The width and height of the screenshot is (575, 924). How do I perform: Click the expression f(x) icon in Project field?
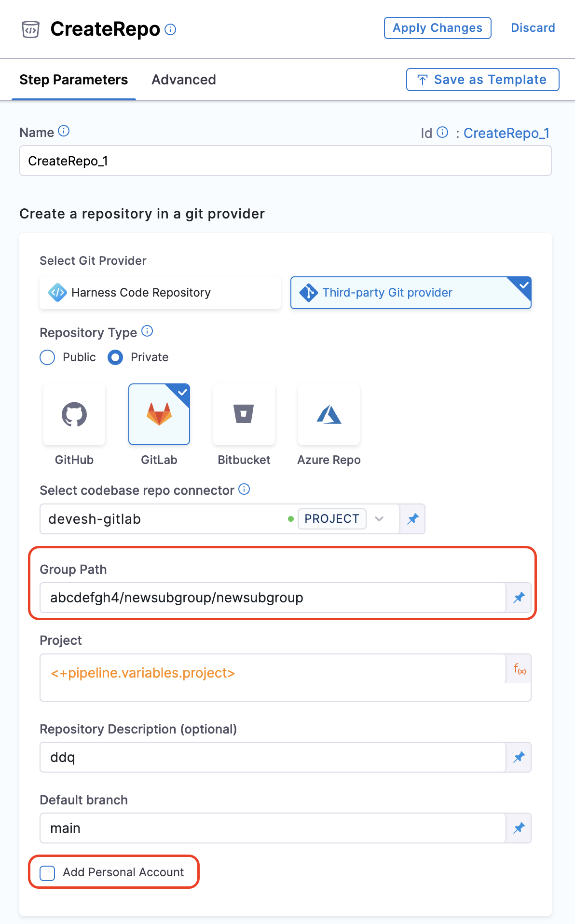519,669
